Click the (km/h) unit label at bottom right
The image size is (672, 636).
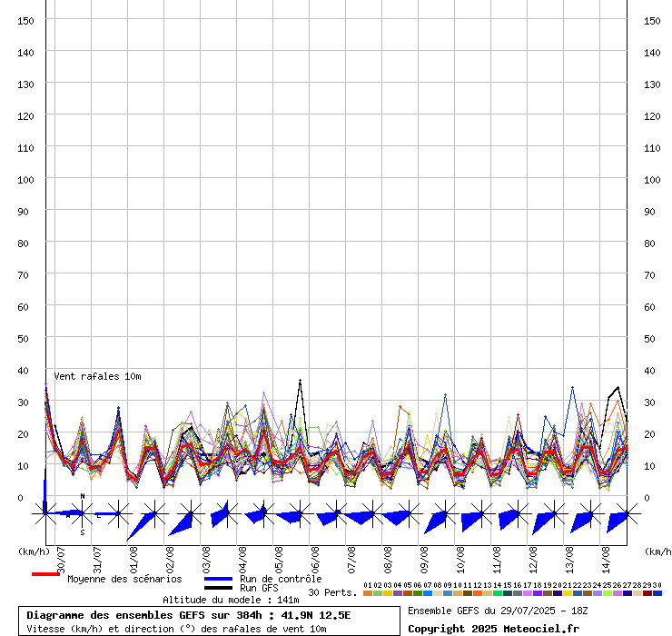click(x=658, y=552)
